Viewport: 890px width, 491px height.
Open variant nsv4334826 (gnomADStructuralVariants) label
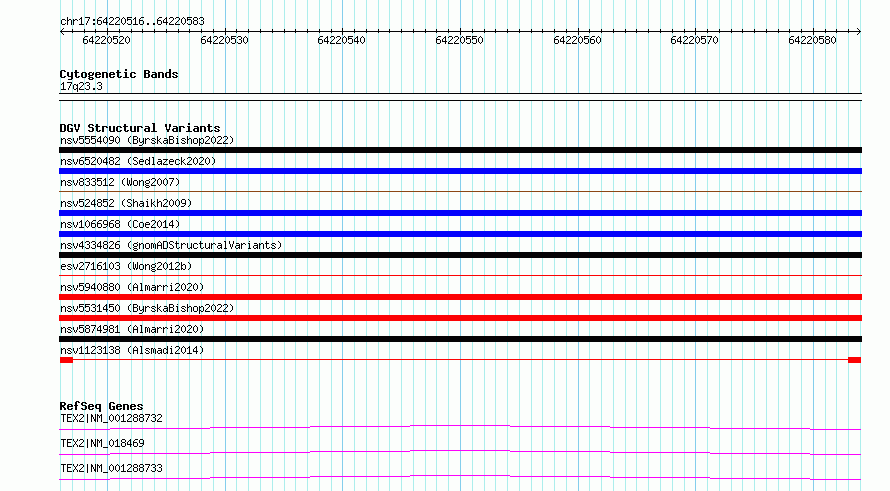[171, 245]
